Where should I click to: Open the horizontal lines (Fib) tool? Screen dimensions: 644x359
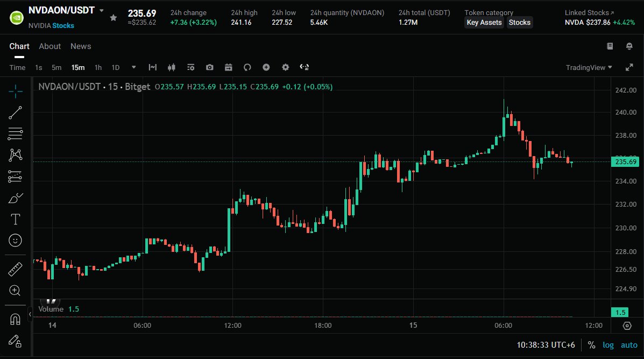[x=15, y=133]
